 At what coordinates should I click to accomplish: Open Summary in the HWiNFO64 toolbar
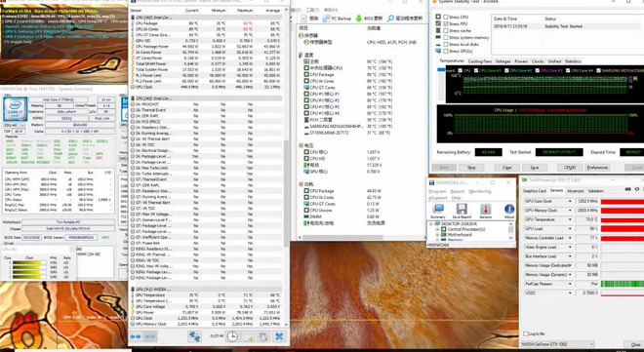pyautogui.click(x=438, y=210)
